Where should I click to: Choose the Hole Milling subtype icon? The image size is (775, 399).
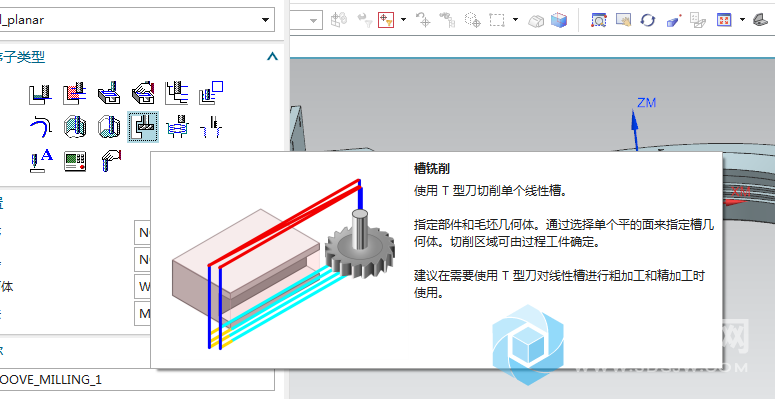[x=177, y=127]
